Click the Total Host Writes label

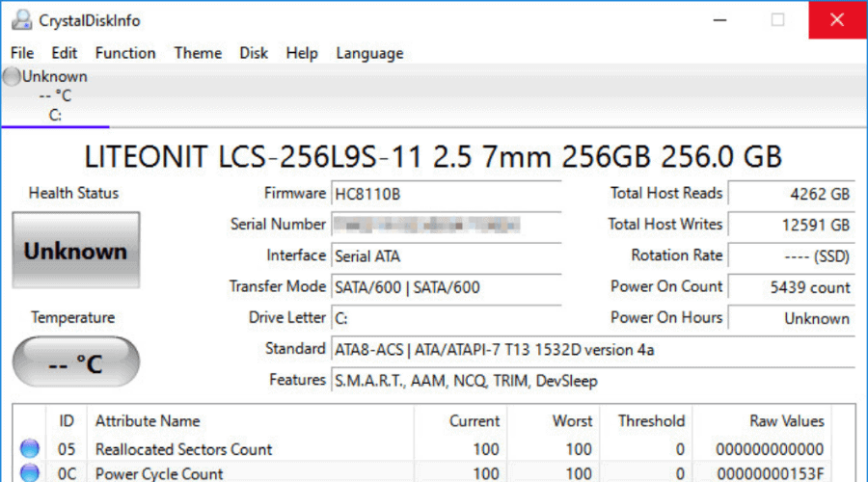(665, 224)
